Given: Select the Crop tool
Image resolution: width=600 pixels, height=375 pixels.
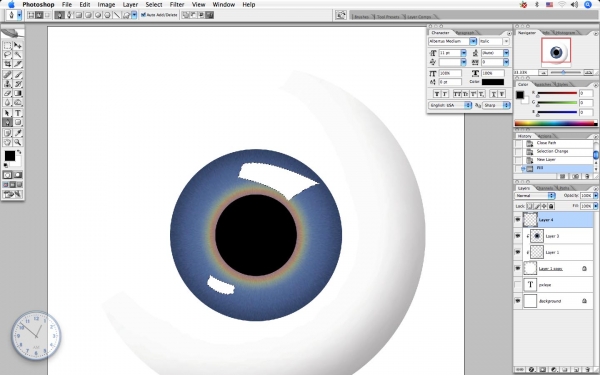Looking at the screenshot, I should coord(7,64).
